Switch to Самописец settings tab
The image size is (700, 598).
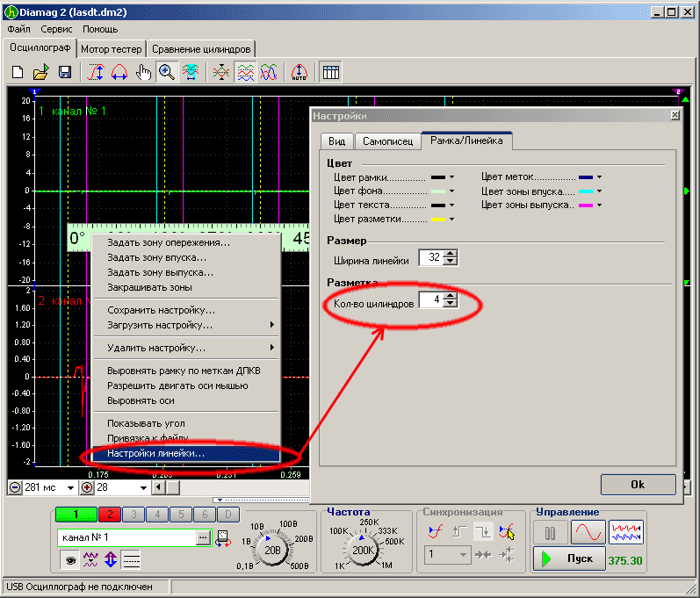[x=387, y=141]
